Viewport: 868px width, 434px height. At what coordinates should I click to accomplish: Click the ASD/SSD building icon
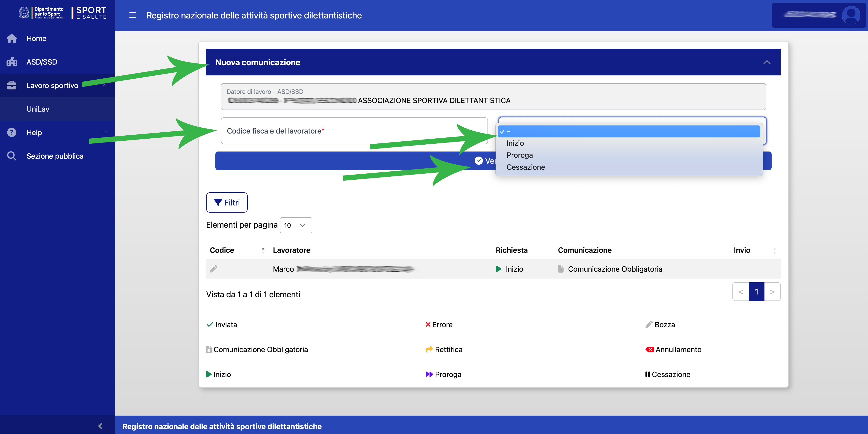click(x=12, y=62)
